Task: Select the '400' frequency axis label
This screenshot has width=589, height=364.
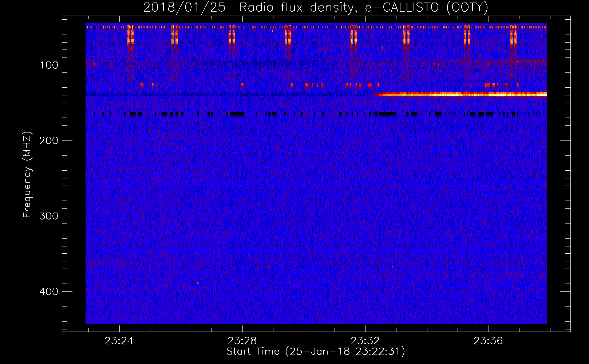Action: [49, 292]
